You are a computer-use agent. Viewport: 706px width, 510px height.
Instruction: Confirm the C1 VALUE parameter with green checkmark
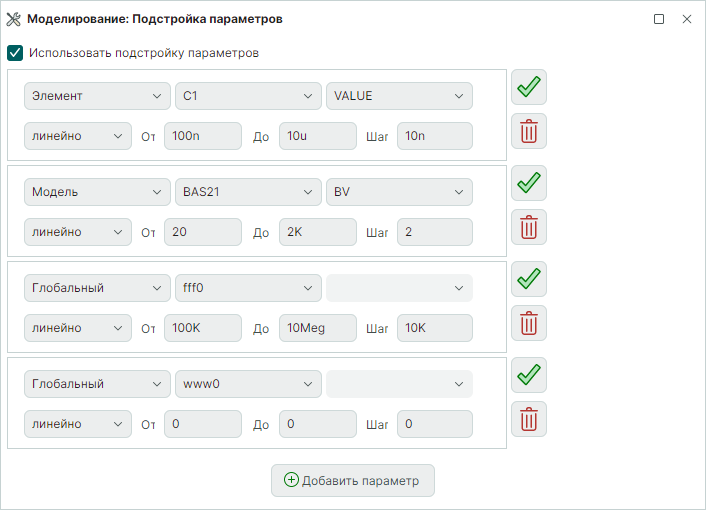pos(529,88)
